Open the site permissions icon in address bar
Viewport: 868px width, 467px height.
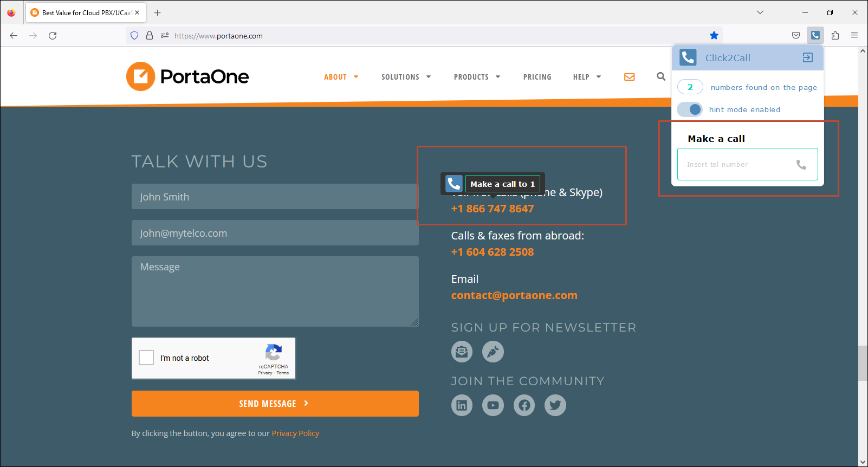165,36
